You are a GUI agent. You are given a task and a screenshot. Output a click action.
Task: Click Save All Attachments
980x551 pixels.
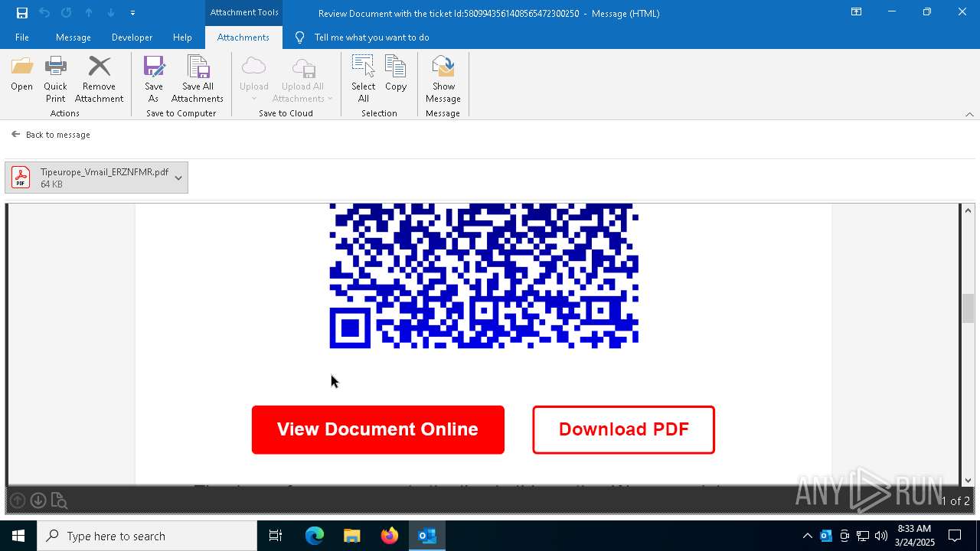click(198, 79)
